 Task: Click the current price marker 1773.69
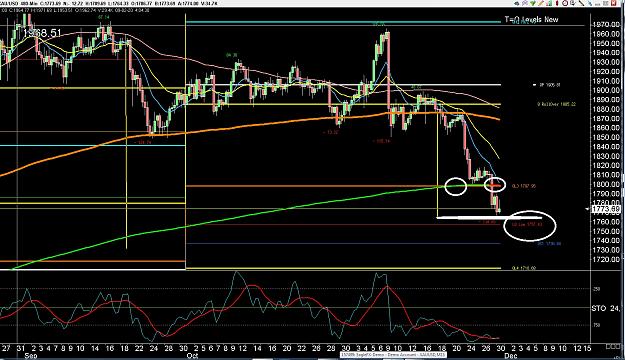[x=606, y=209]
